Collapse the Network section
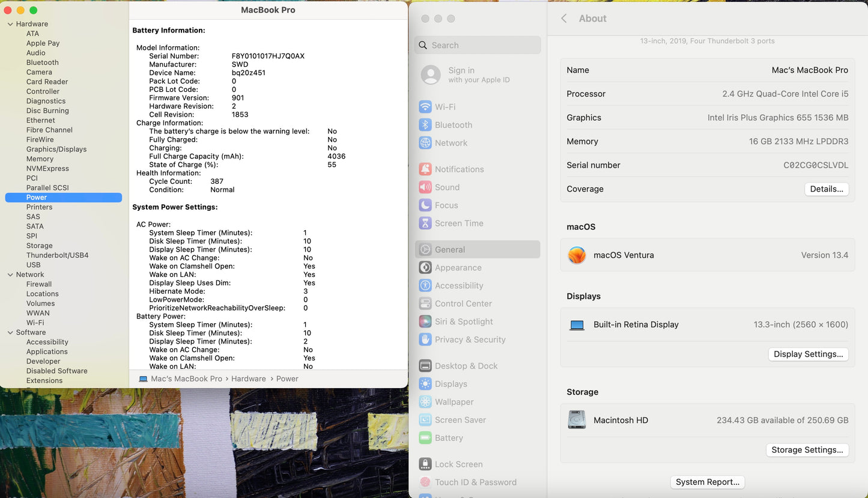Viewport: 868px width, 498px height. tap(10, 275)
